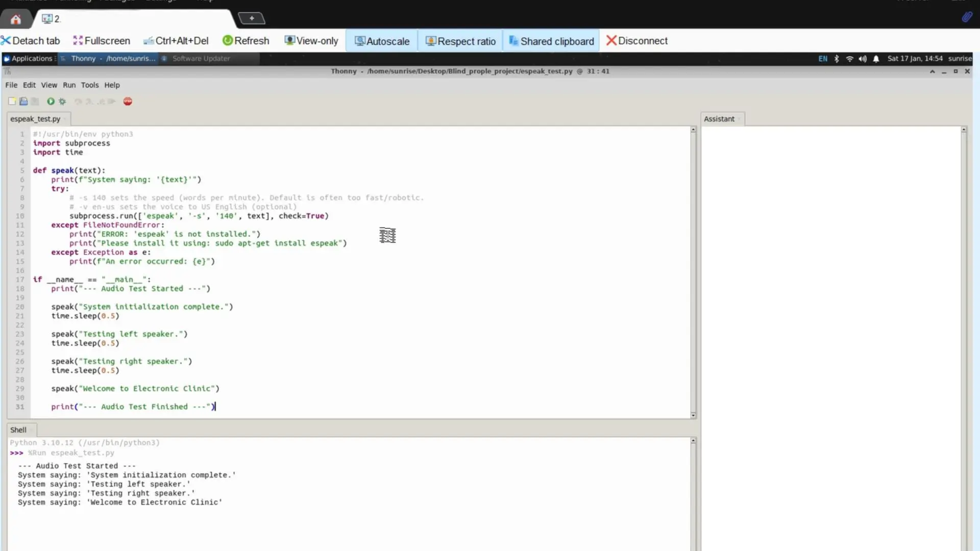Click the Open file toolbar icon
The image size is (980, 551).
pos(23,102)
